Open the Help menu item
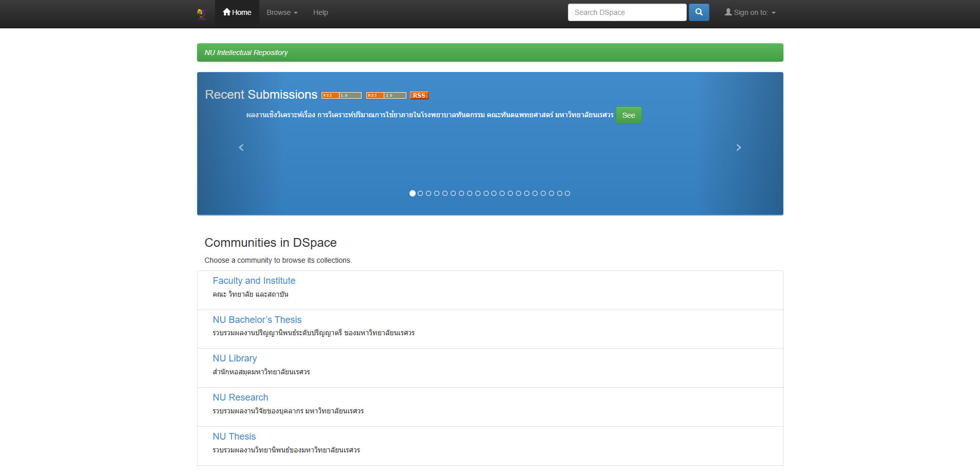980x472 pixels. coord(320,12)
